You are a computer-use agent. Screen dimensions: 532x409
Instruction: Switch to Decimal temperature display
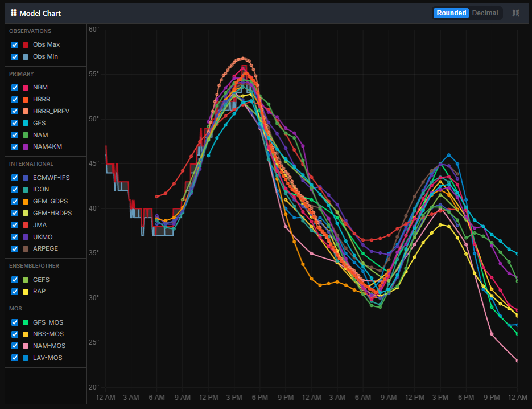coord(485,13)
